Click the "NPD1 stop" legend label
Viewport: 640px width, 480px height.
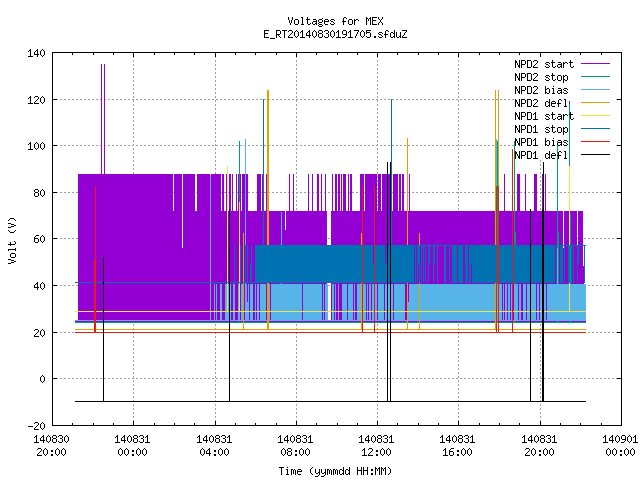(541, 129)
